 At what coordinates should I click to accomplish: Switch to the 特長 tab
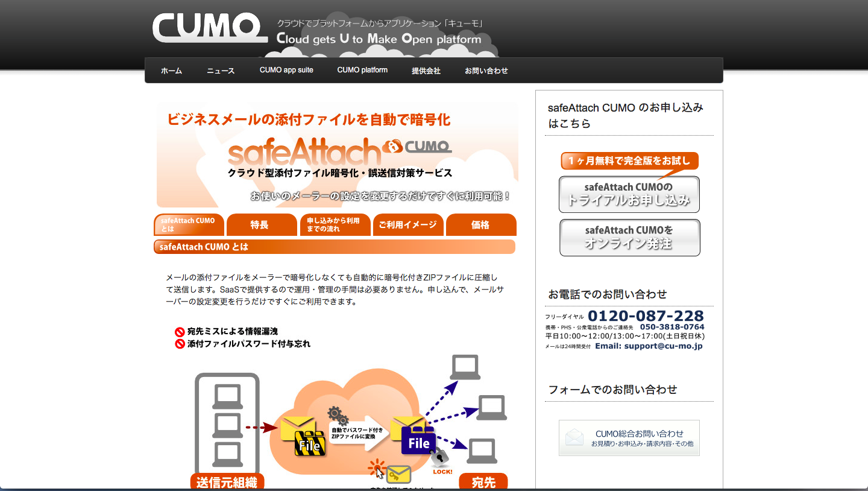[x=260, y=225]
